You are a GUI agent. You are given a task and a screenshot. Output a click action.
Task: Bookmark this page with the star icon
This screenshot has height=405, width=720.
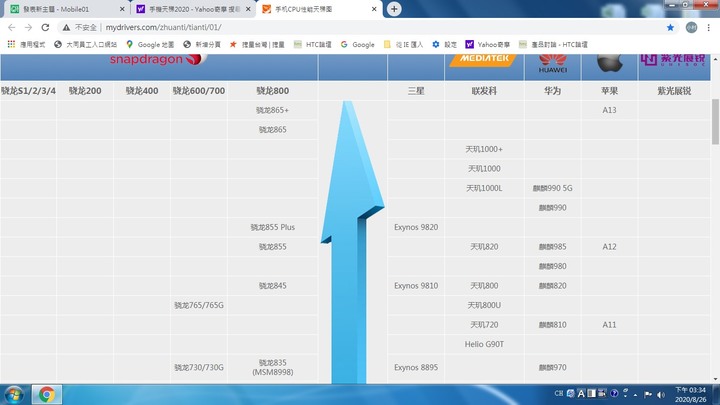tap(670, 28)
